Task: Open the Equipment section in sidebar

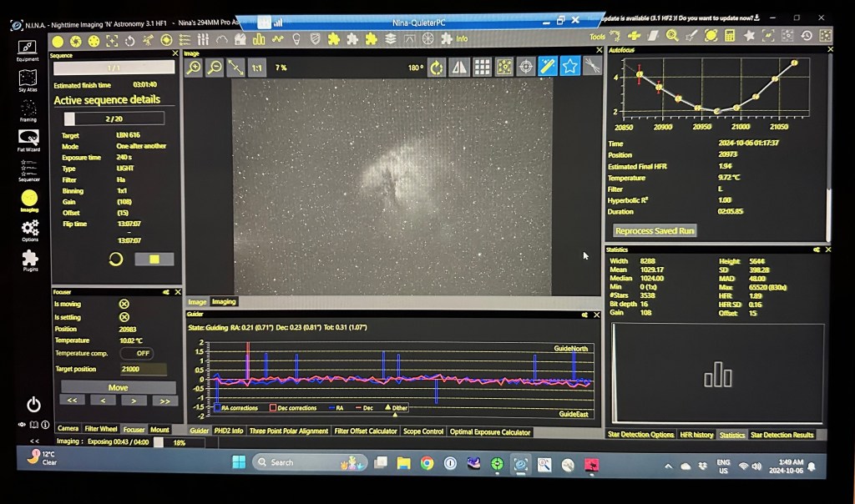Action: pos(28,49)
